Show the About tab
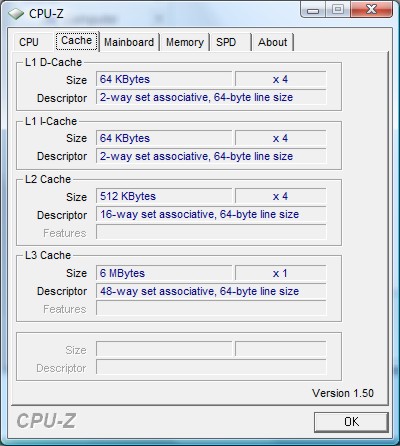Screen dimensions: 400x446 pyautogui.click(x=272, y=42)
